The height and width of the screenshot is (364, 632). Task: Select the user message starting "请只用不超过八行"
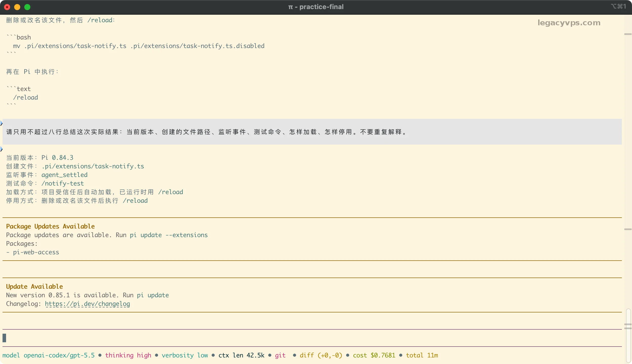pyautogui.click(x=312, y=132)
